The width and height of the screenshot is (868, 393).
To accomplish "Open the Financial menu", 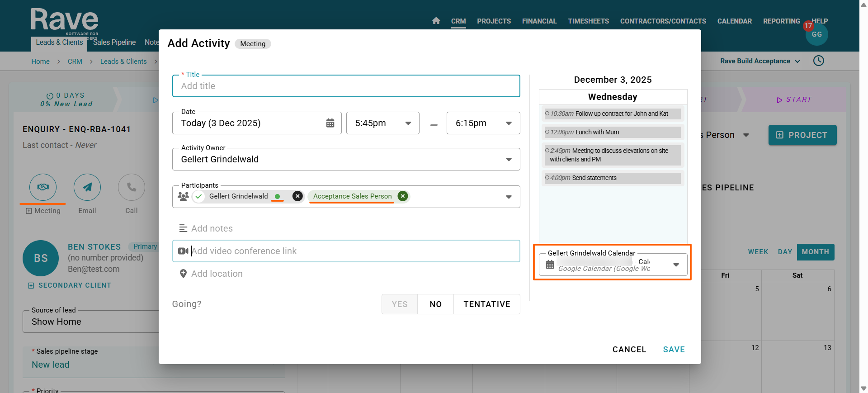I will (x=539, y=21).
